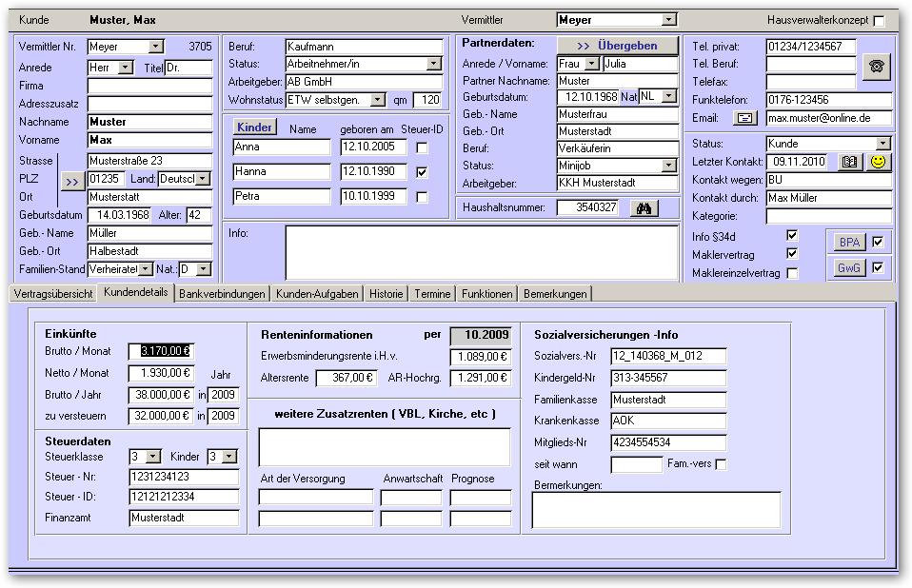Expand the Vermittler dropdown at the top
Screen dimensions: 912x588
click(668, 20)
